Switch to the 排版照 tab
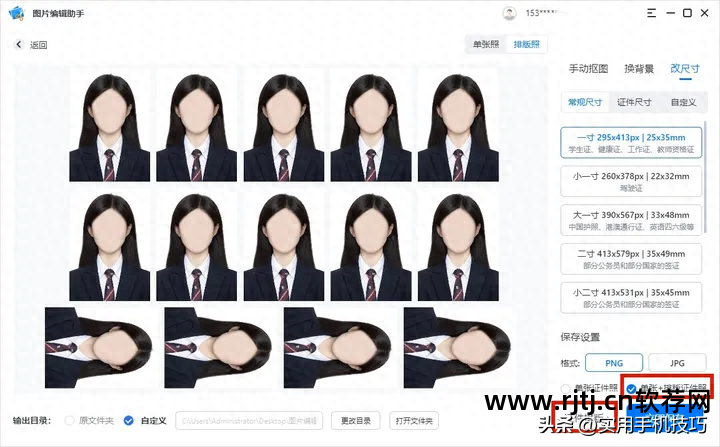 (x=526, y=45)
